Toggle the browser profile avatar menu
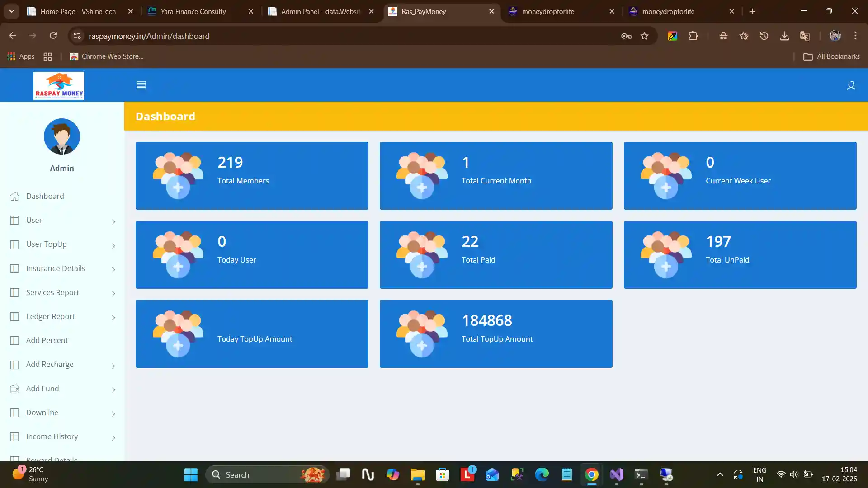Screen dimensions: 868x488 [835, 36]
